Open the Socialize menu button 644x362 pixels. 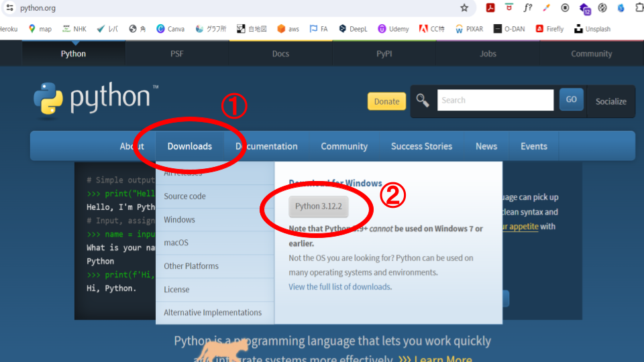(610, 101)
